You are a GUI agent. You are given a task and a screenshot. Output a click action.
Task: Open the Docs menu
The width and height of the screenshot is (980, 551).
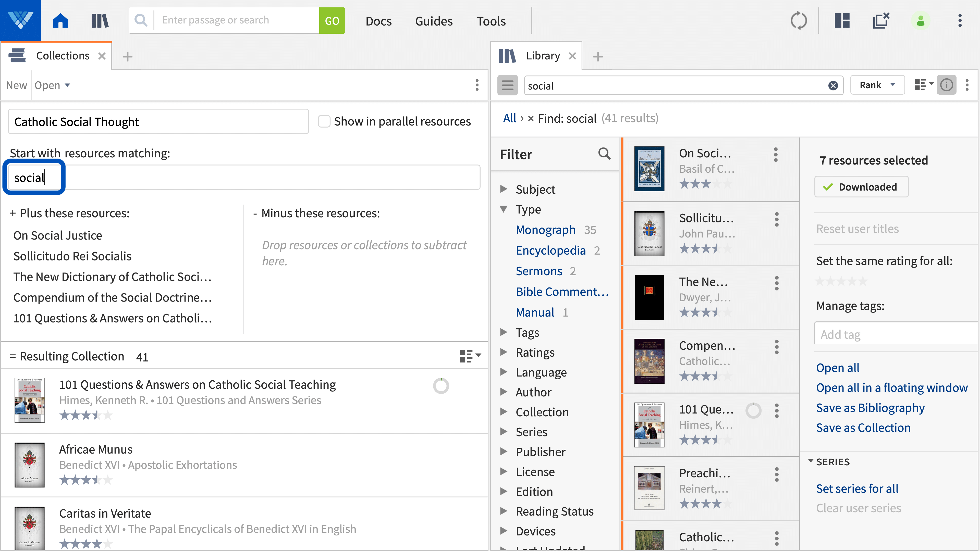pos(378,21)
